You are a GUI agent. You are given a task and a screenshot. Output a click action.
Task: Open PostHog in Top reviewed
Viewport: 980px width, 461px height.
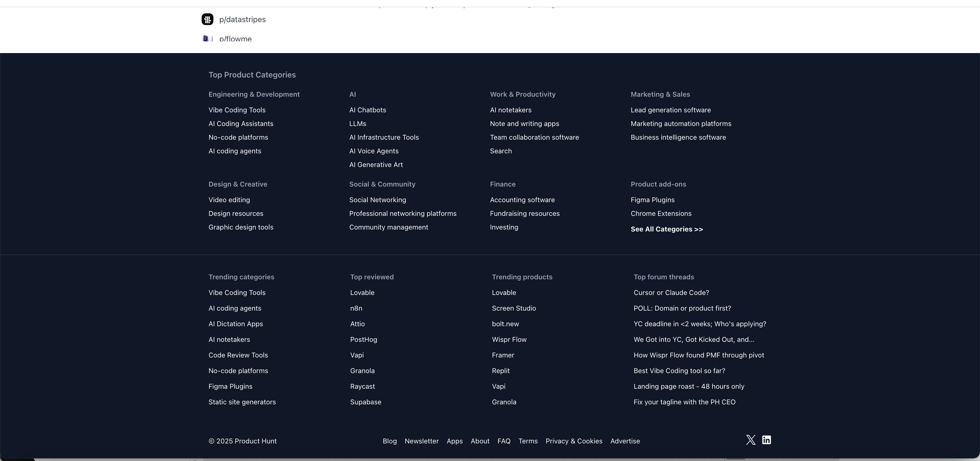[x=364, y=339]
